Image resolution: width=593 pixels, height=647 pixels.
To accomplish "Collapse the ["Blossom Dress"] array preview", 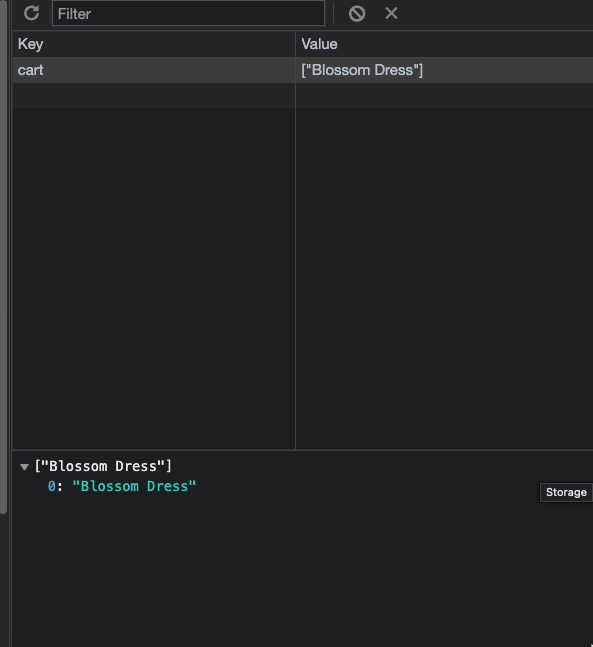I will [24, 467].
